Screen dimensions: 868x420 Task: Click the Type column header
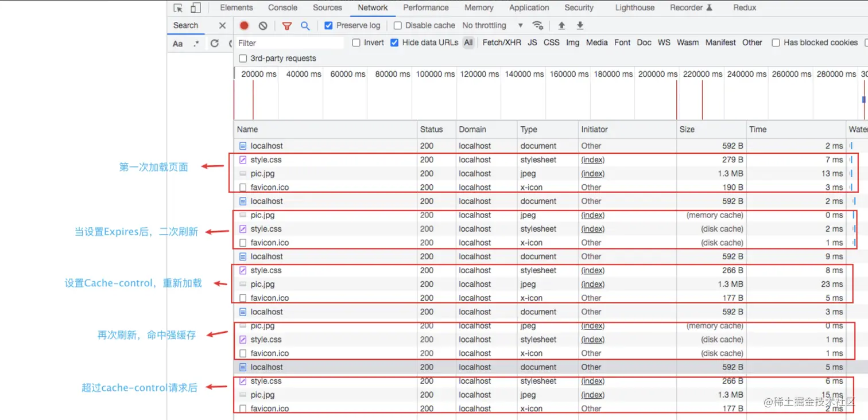[x=548, y=130]
